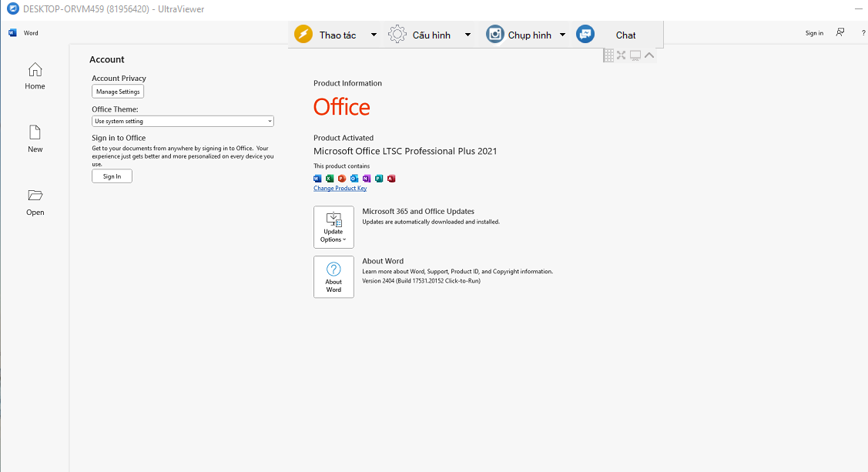Screen dimensions: 868x472
Task: Open the Cấu hình dropdown arrow
Action: 468,35
